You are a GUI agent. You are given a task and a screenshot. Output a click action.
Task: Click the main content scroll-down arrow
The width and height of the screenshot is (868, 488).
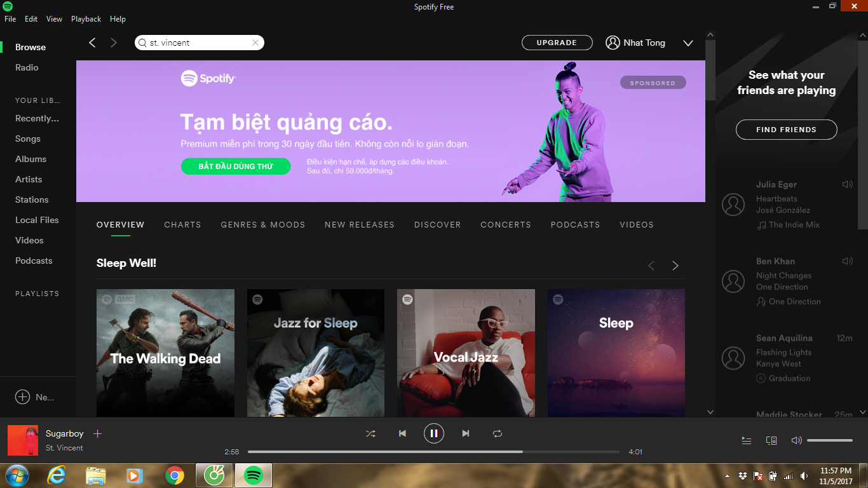(710, 412)
